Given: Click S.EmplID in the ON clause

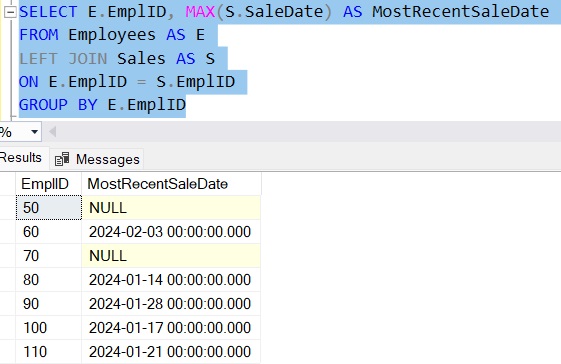Looking at the screenshot, I should click(x=195, y=82).
